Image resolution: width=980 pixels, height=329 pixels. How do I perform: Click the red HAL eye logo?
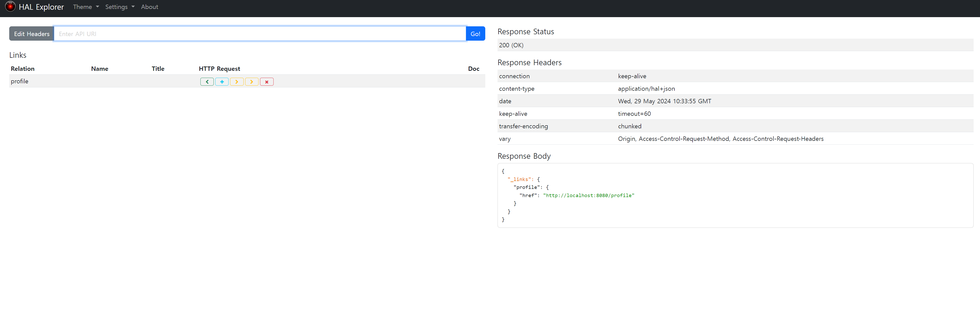(x=10, y=6)
